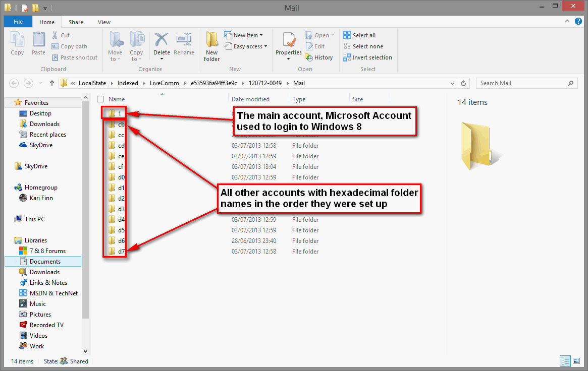This screenshot has height=371, width=588.
Task: Open SkyDrive under Favorites
Action: [x=41, y=145]
